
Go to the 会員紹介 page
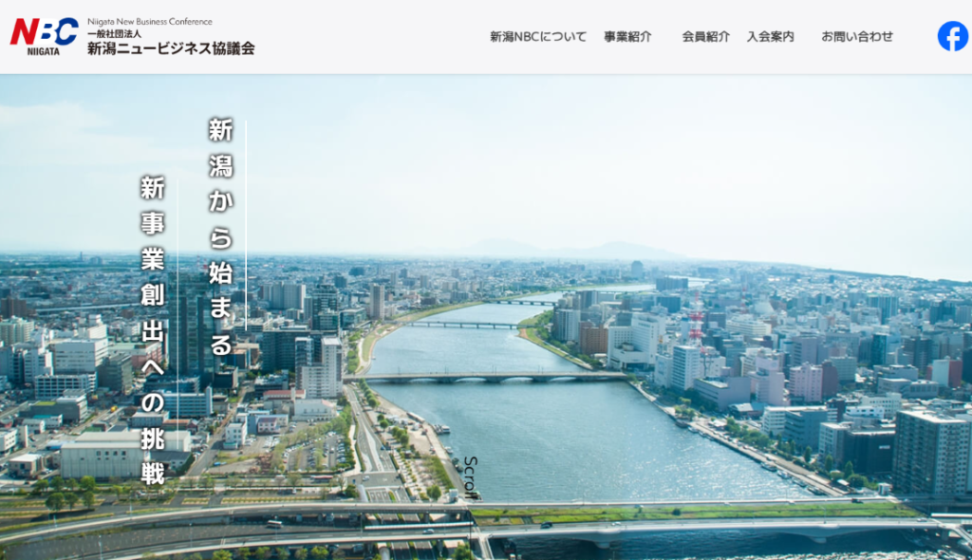click(x=705, y=37)
